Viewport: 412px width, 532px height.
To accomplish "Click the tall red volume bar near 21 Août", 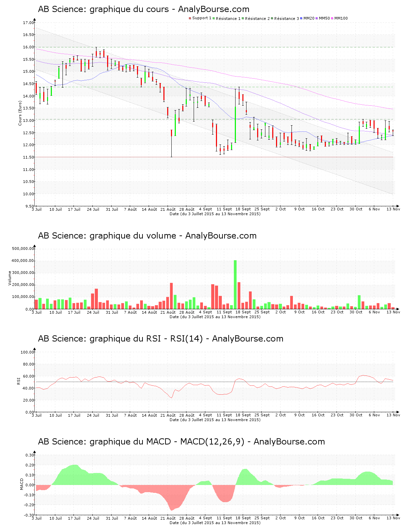I will pyautogui.click(x=171, y=296).
